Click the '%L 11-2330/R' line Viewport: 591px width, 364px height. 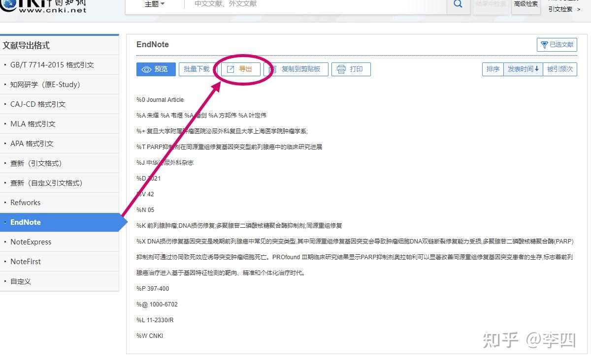(155, 320)
